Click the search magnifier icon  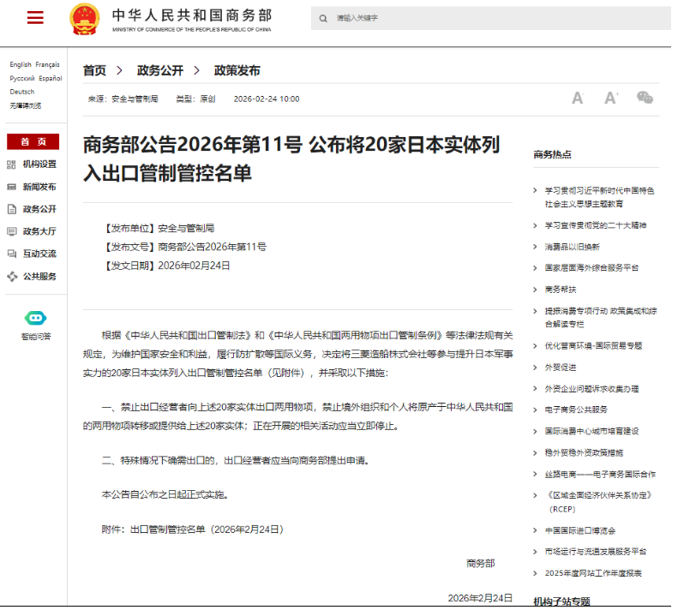pyautogui.click(x=323, y=18)
